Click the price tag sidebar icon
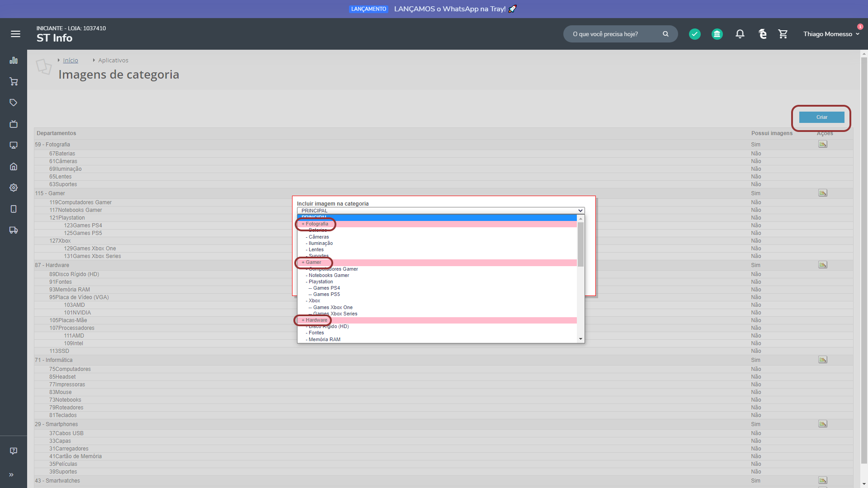 coord(14,103)
